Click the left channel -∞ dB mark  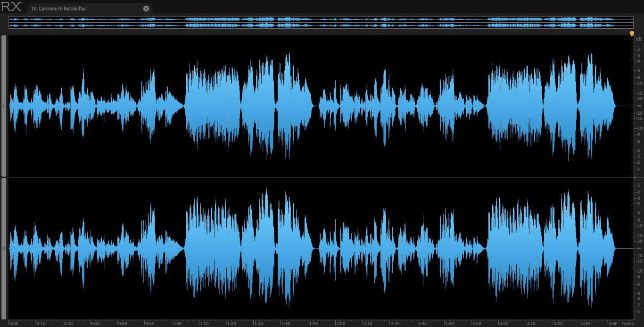tap(639, 106)
